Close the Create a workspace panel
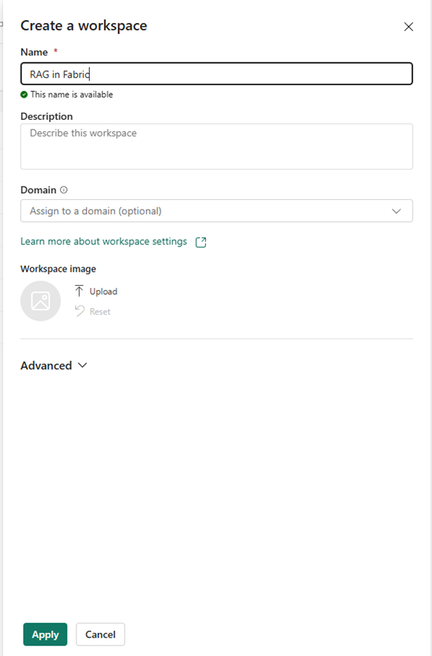Viewport: 432px width, 656px height. point(408,27)
